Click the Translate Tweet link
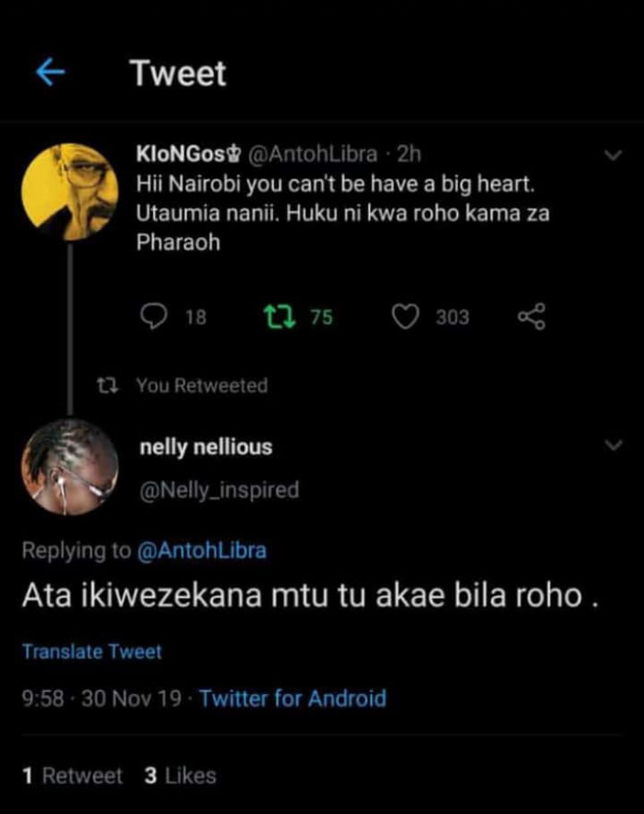 coord(92,652)
